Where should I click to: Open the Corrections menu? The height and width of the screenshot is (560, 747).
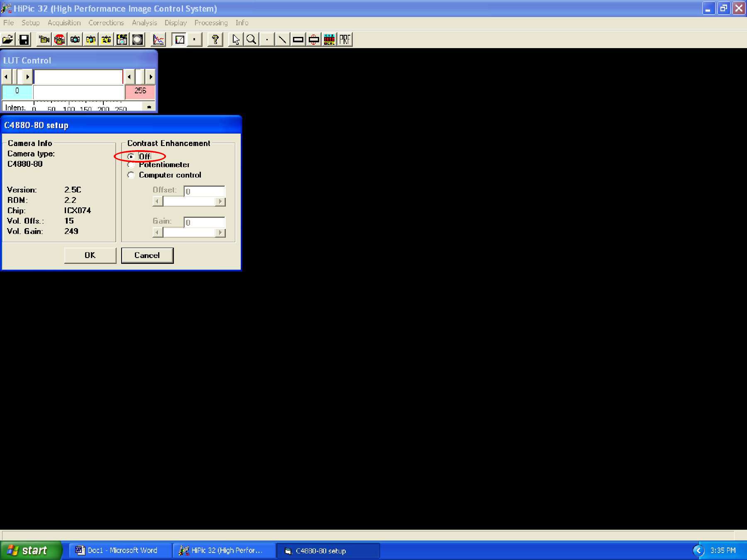[x=106, y=23]
